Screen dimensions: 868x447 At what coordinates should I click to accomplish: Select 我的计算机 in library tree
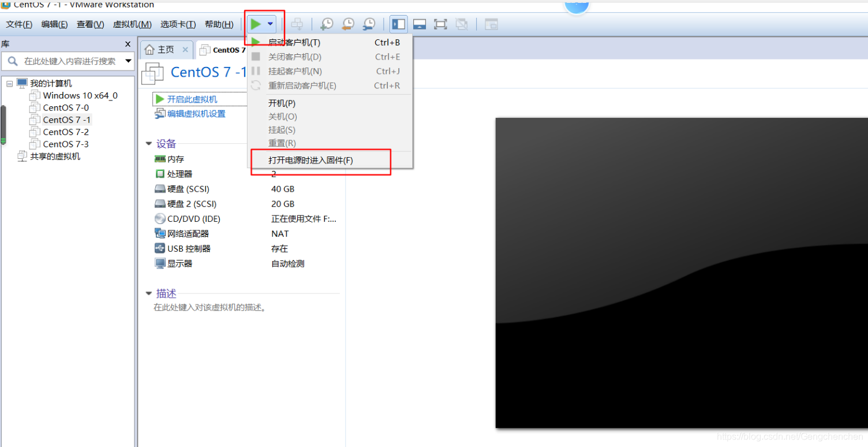(x=51, y=83)
